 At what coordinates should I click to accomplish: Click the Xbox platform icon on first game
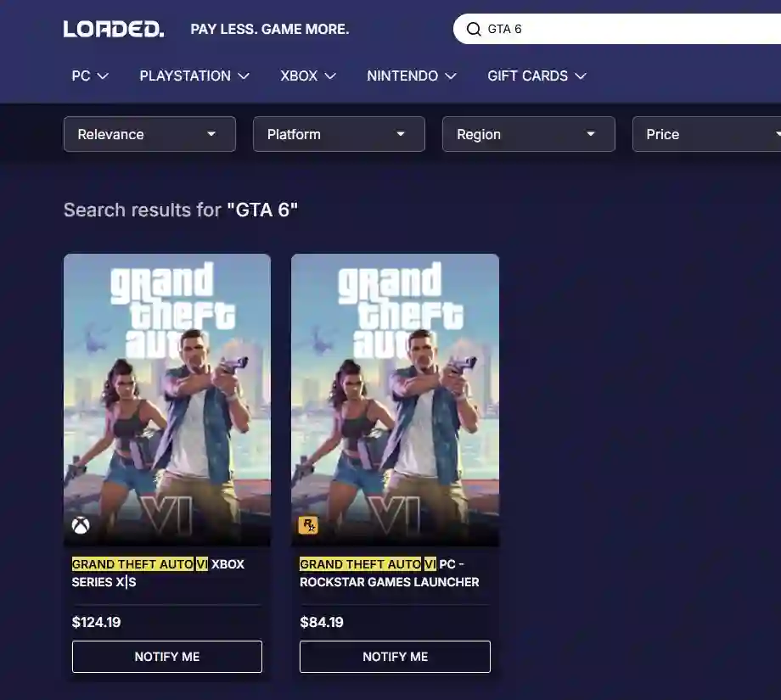click(81, 526)
